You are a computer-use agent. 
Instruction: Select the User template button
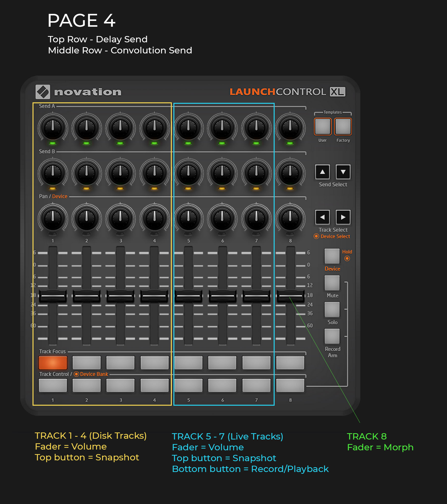pyautogui.click(x=322, y=127)
